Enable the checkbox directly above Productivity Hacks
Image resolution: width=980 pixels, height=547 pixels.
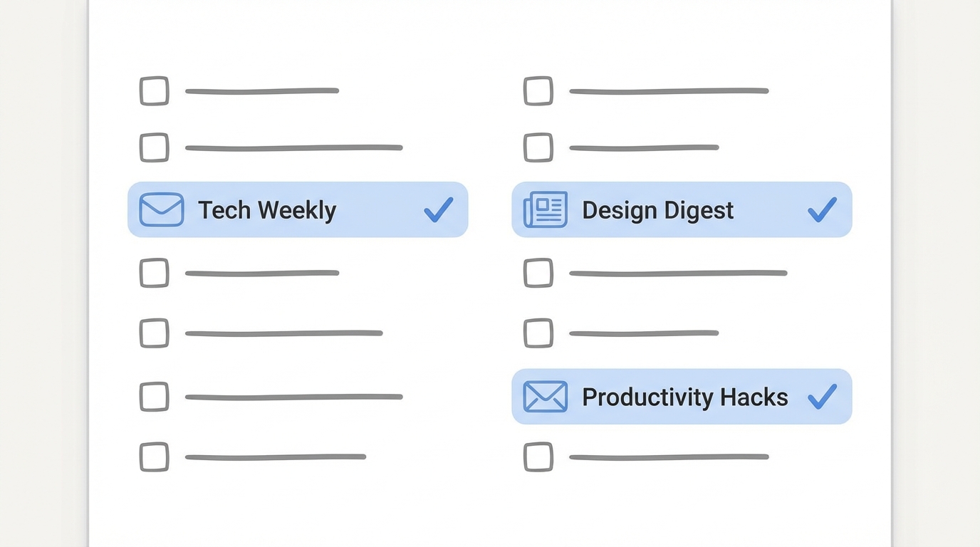click(538, 333)
